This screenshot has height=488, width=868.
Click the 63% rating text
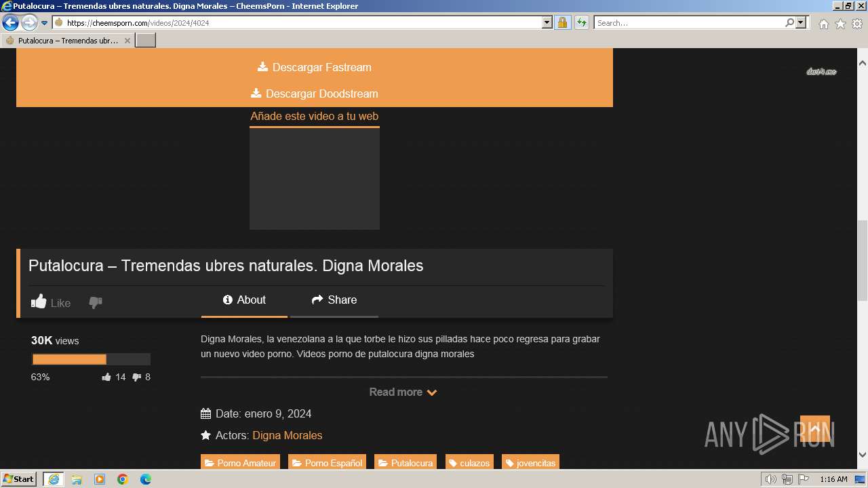pyautogui.click(x=40, y=377)
